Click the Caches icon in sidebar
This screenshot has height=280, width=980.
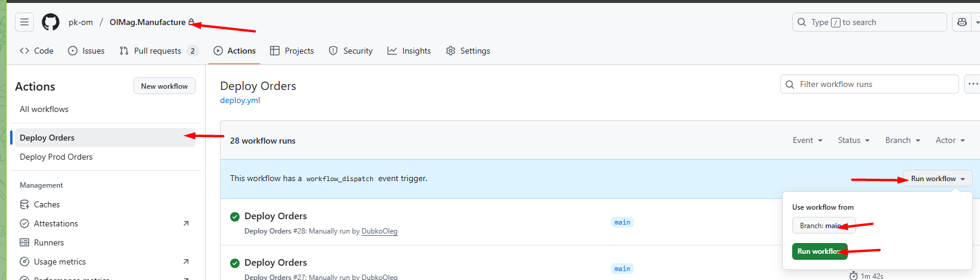point(24,204)
